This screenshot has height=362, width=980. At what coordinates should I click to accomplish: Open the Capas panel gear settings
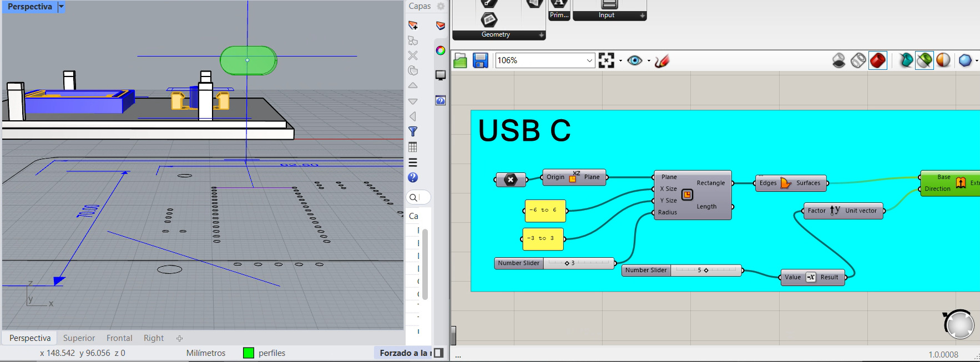(x=441, y=6)
